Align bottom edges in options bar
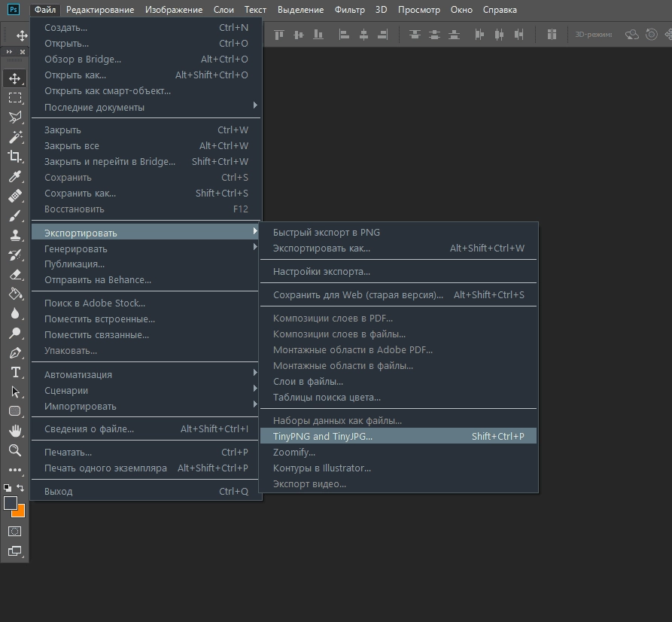Image resolution: width=672 pixels, height=622 pixels. click(318, 35)
